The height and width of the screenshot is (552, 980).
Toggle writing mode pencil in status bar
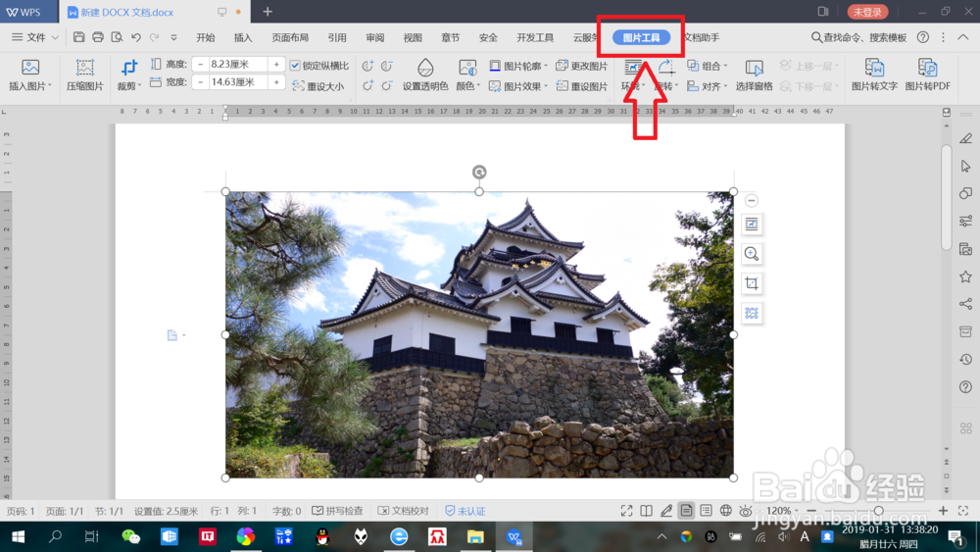pos(666,511)
